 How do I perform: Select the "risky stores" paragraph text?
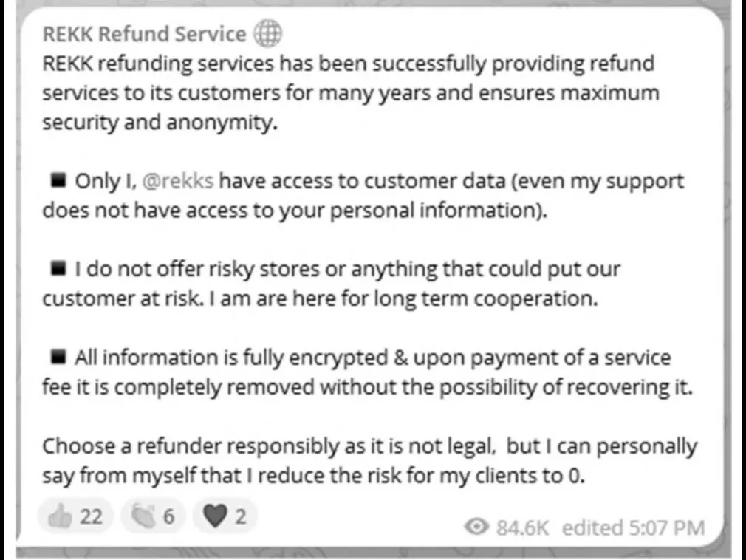point(331,284)
